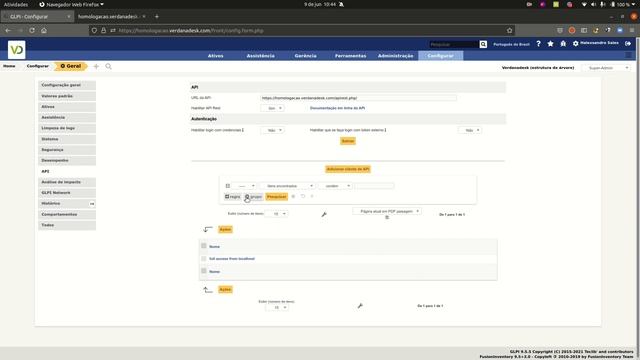The height and width of the screenshot is (360, 640).
Task: Open the contém operator dropdown
Action: point(336,186)
